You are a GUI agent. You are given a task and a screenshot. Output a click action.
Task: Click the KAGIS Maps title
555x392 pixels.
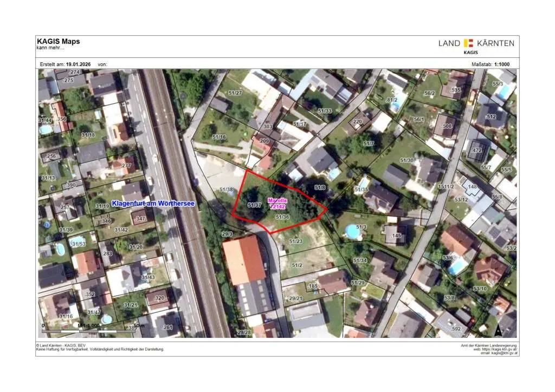(x=59, y=41)
